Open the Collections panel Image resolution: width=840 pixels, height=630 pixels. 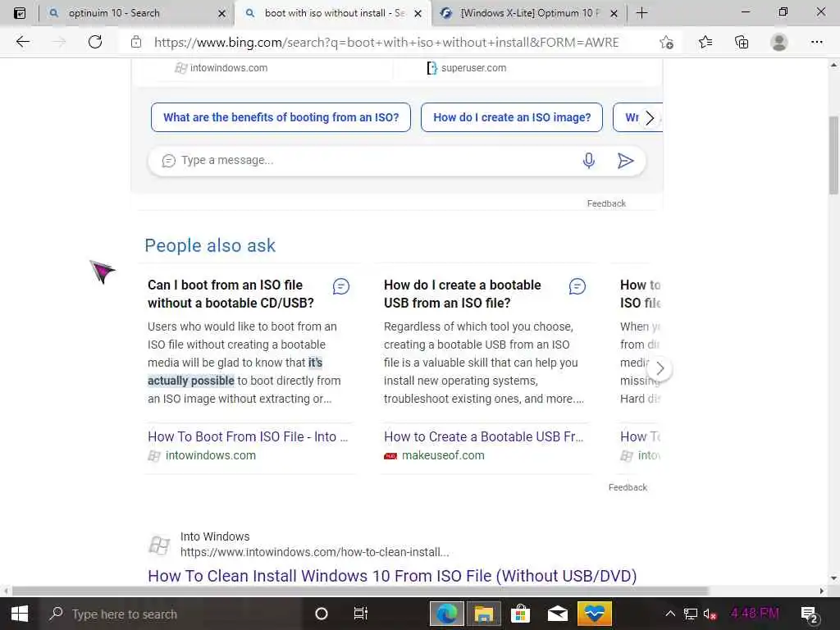[x=742, y=42]
